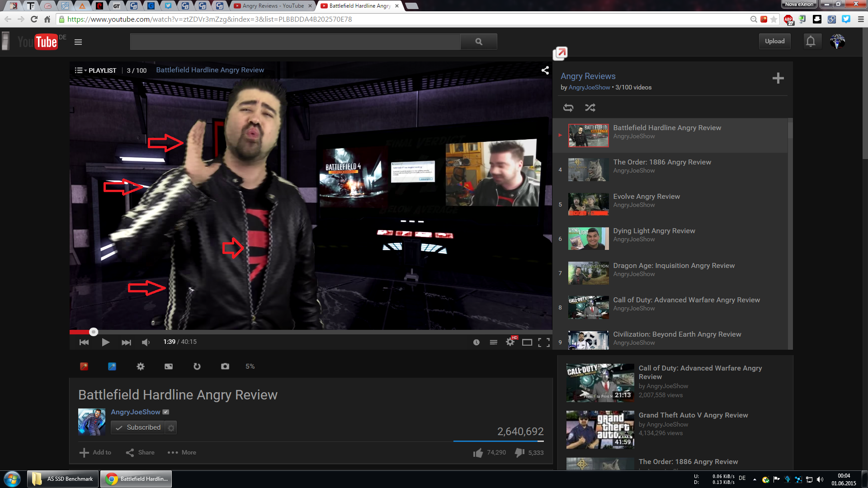The image size is (868, 488).
Task: Click the loop video icon below the player
Action: point(197,366)
